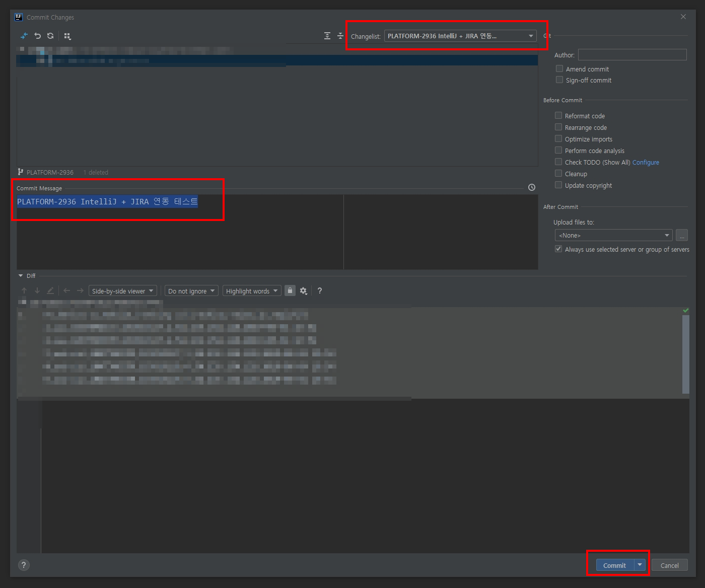
Task: Open the Highlight words dropdown
Action: click(252, 291)
